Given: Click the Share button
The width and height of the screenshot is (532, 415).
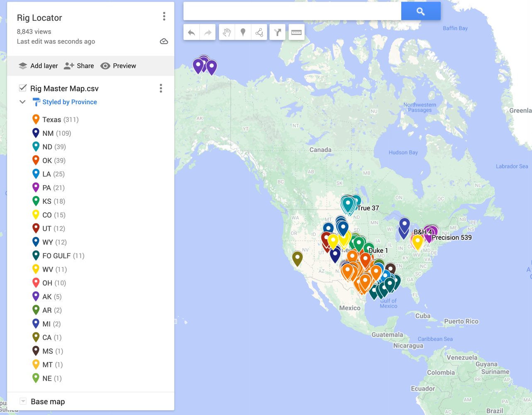Looking at the screenshot, I should (78, 66).
